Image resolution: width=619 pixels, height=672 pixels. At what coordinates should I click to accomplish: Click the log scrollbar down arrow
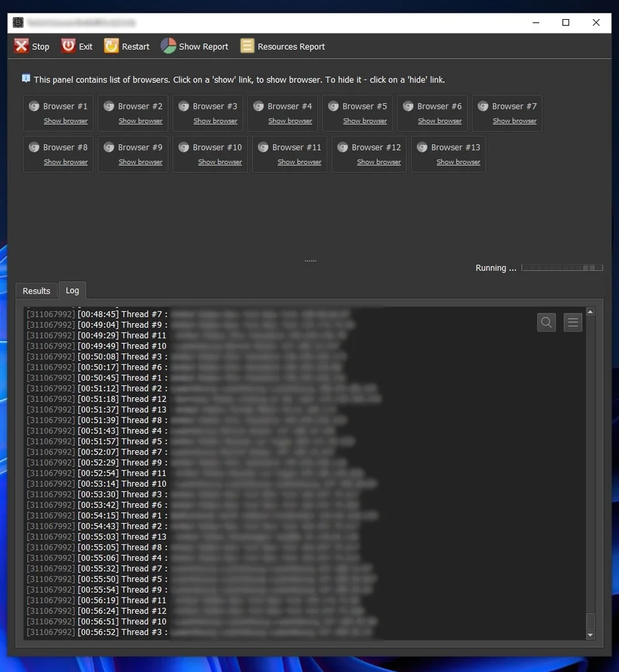point(590,635)
